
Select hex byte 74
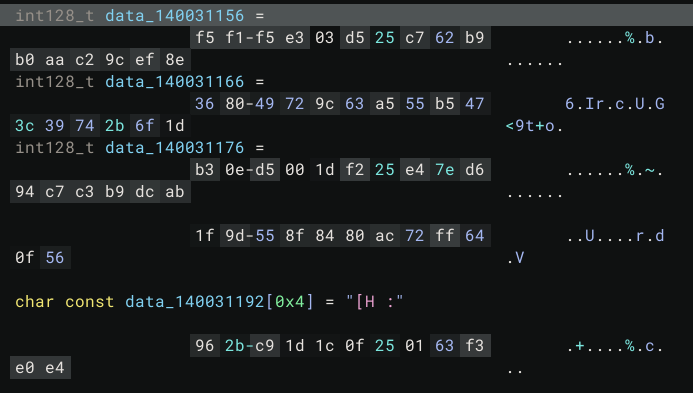click(84, 126)
